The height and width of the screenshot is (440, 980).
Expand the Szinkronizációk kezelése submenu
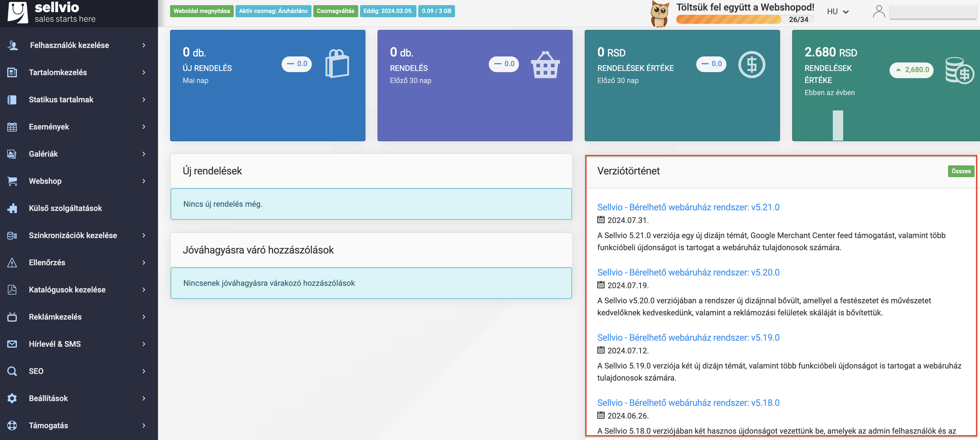(x=144, y=235)
